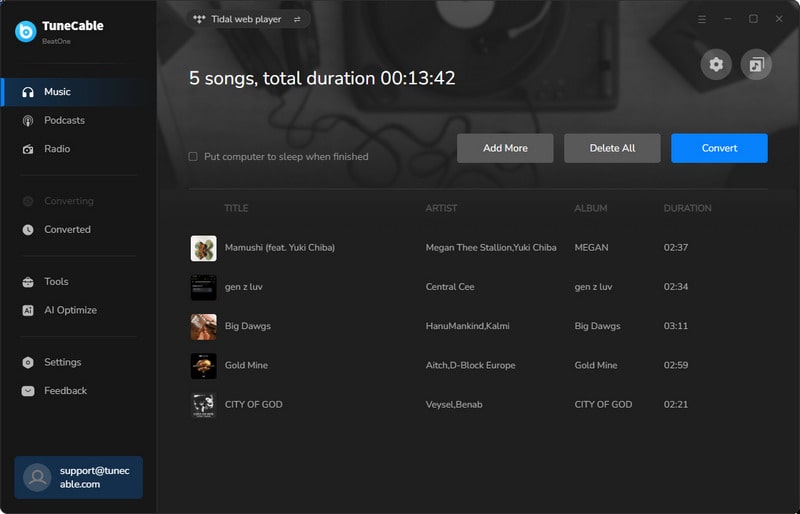This screenshot has height=514, width=800.
Task: Open the Podcasts section icon
Action: [28, 120]
